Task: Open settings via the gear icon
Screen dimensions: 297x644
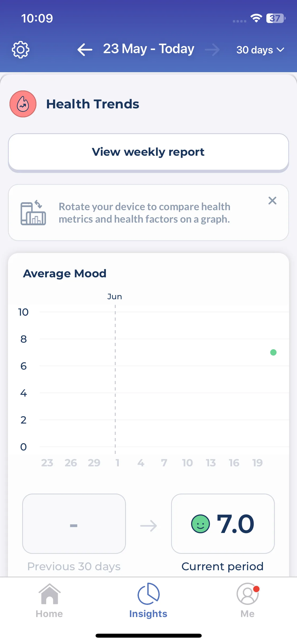Action: pyautogui.click(x=21, y=50)
